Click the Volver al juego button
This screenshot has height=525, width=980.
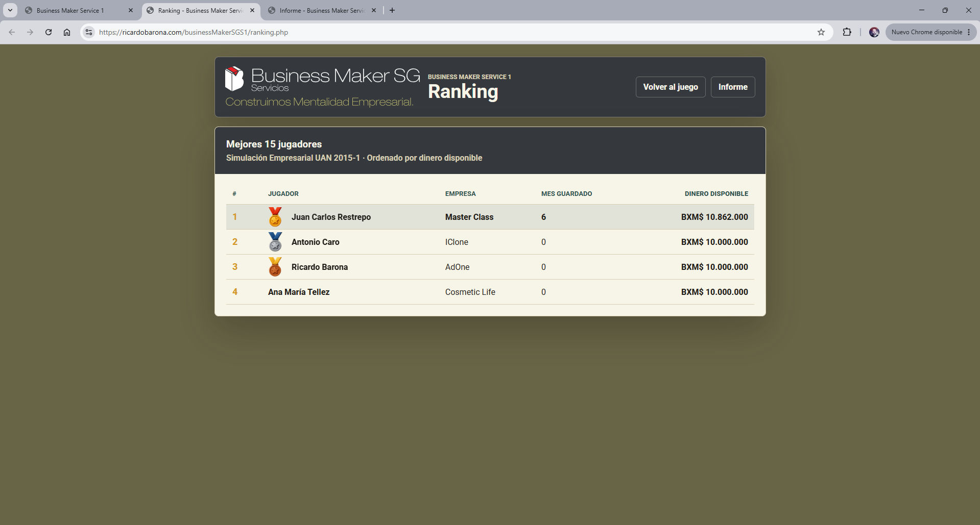pos(671,87)
